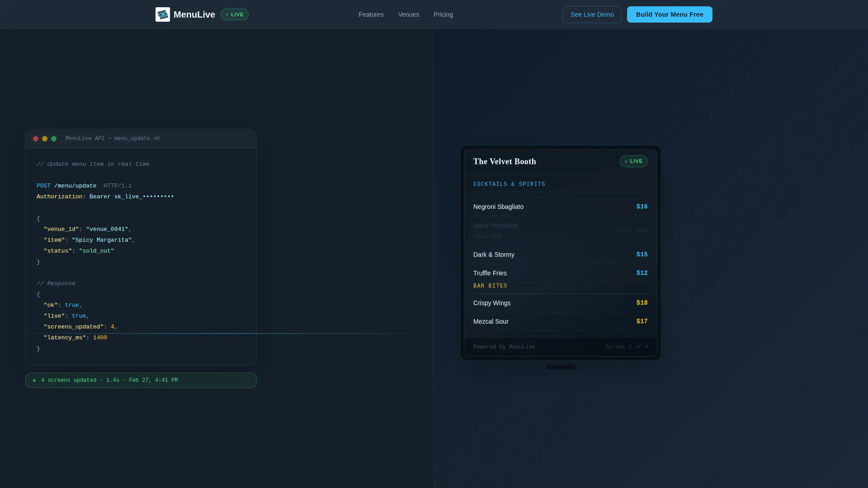Click the "latency_ms": 1400 line
This screenshot has width=868, height=488.
[75, 338]
